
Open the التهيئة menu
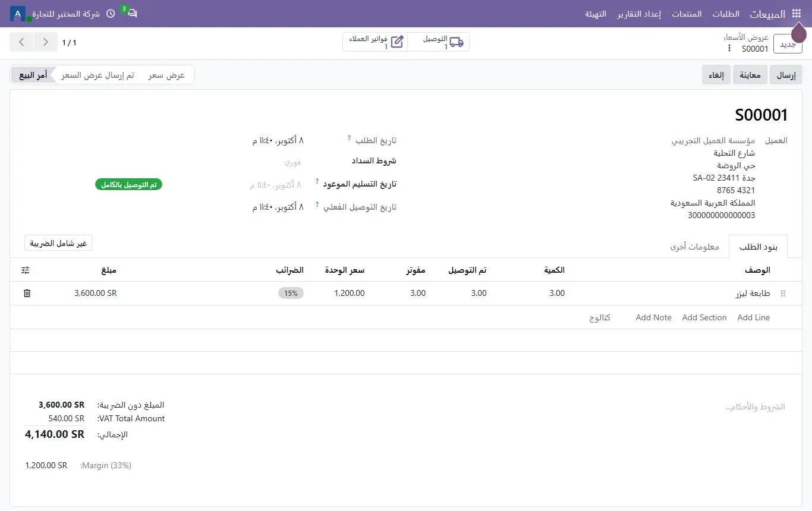pyautogui.click(x=596, y=14)
